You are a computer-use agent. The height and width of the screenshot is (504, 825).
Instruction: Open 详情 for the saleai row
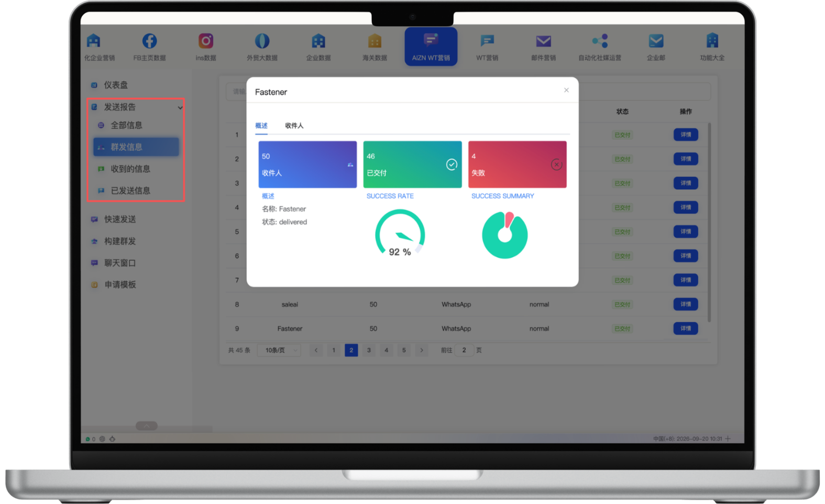click(686, 304)
